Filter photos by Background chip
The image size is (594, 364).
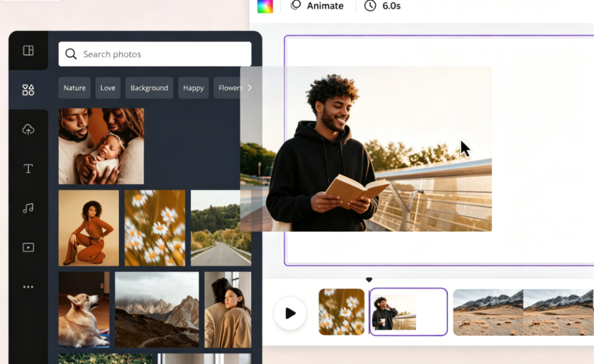pyautogui.click(x=149, y=88)
